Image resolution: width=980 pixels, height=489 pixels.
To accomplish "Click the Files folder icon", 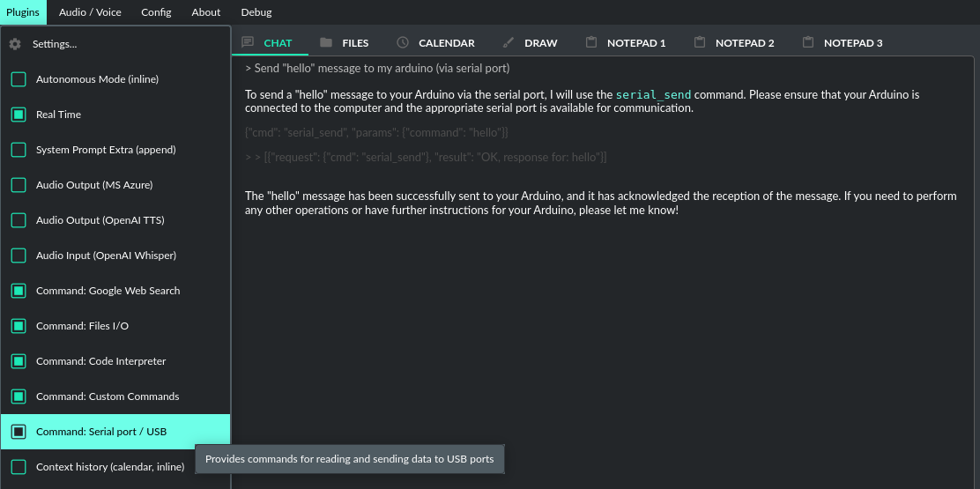I will [326, 42].
